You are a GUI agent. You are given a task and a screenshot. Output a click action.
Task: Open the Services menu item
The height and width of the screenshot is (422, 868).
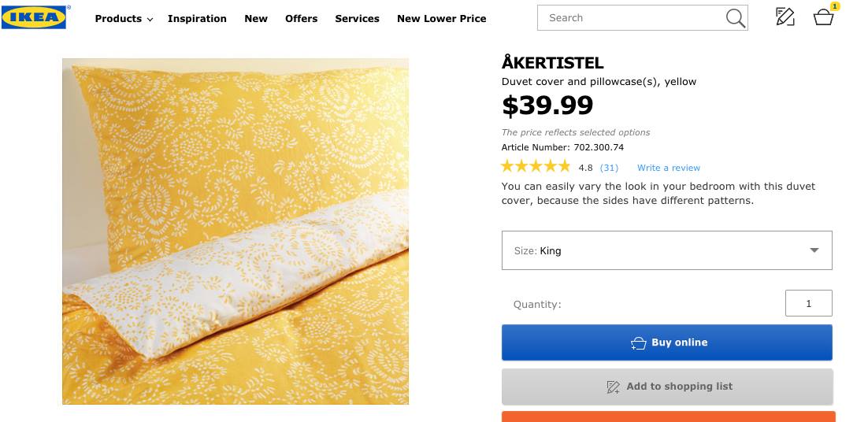[357, 18]
